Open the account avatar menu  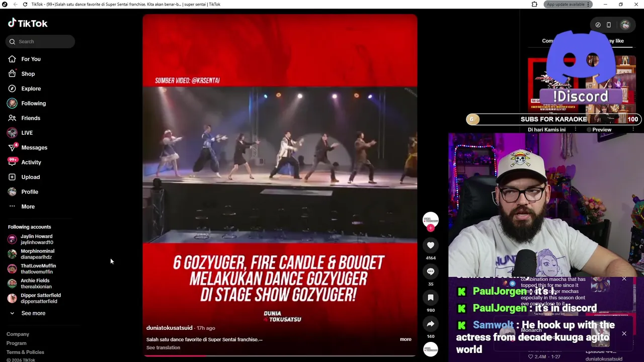click(x=625, y=25)
